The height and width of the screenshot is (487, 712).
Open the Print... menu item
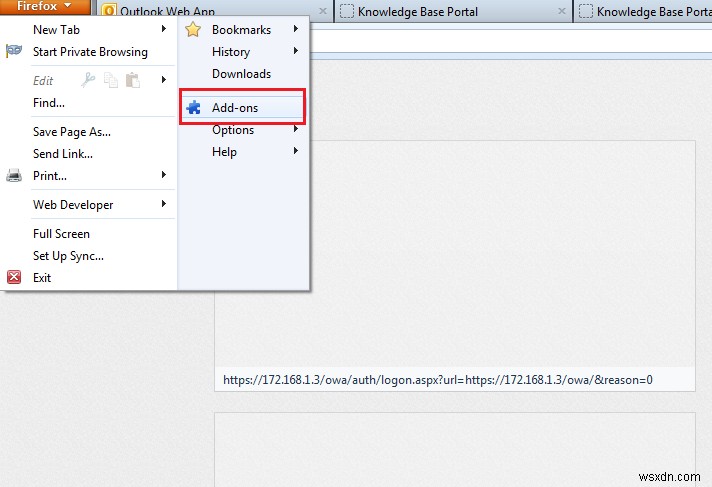tap(50, 176)
